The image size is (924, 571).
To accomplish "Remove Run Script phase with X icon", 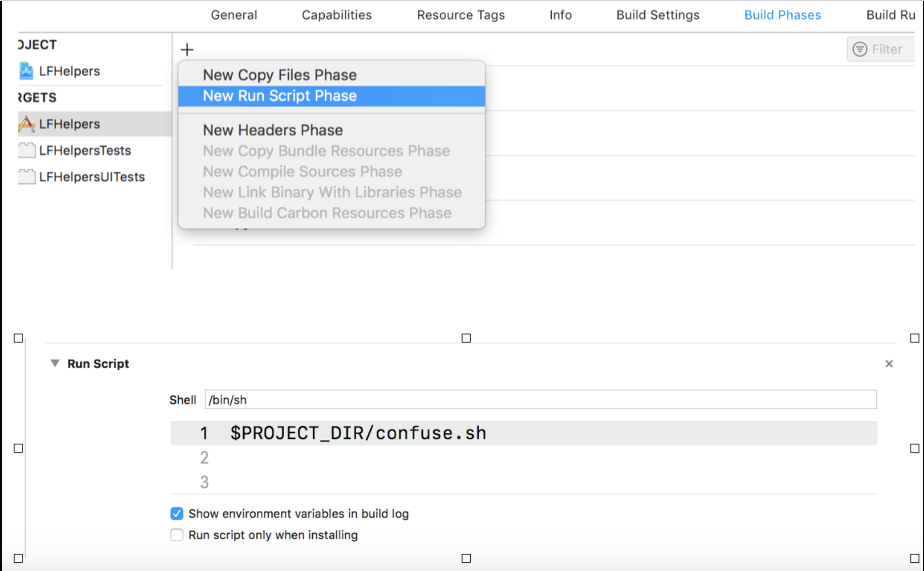I will [889, 364].
